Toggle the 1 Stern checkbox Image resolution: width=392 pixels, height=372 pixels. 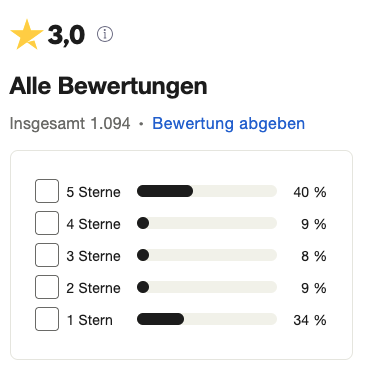point(47,319)
